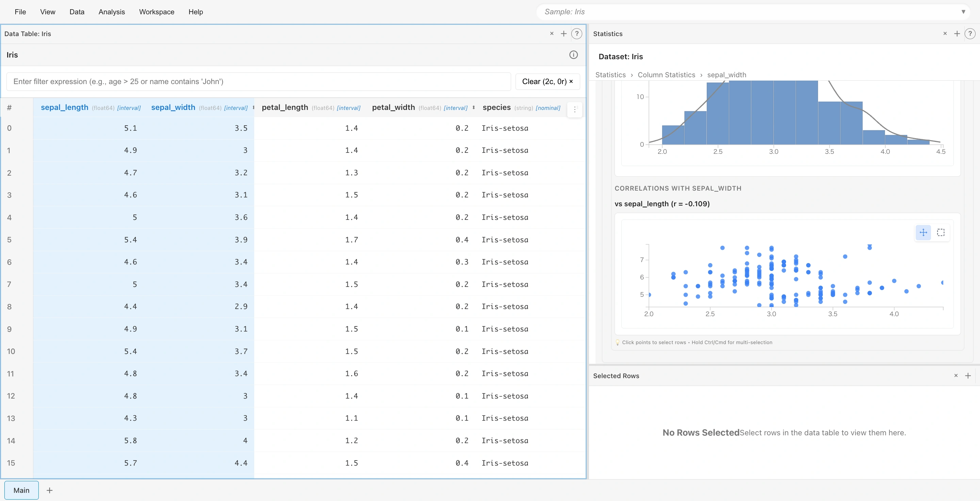Open the Analysis menu
This screenshot has height=501, width=980.
click(112, 12)
